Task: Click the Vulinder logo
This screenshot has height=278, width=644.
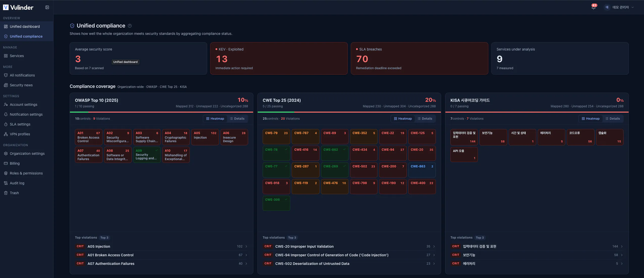Action: click(x=18, y=7)
